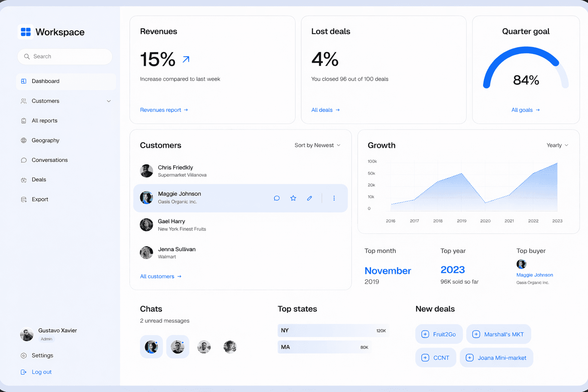The width and height of the screenshot is (588, 392).
Task: Expand the Customers sidebar section
Action: pos(109,101)
